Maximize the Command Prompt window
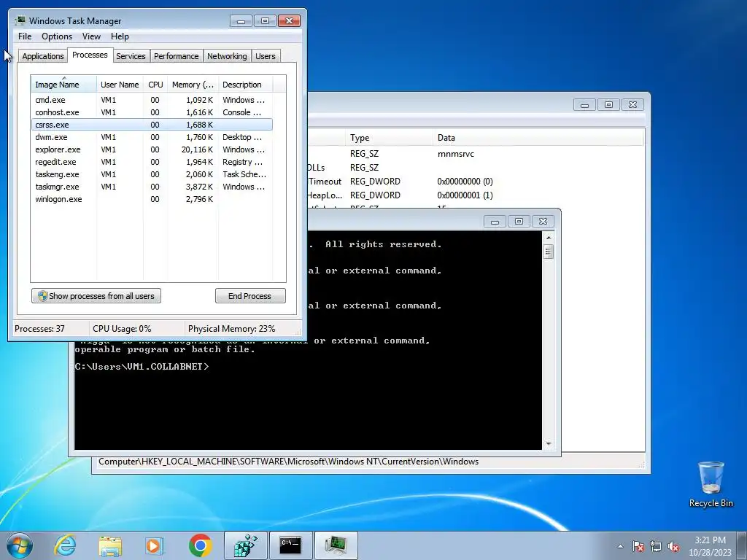The image size is (747, 560). (x=519, y=222)
